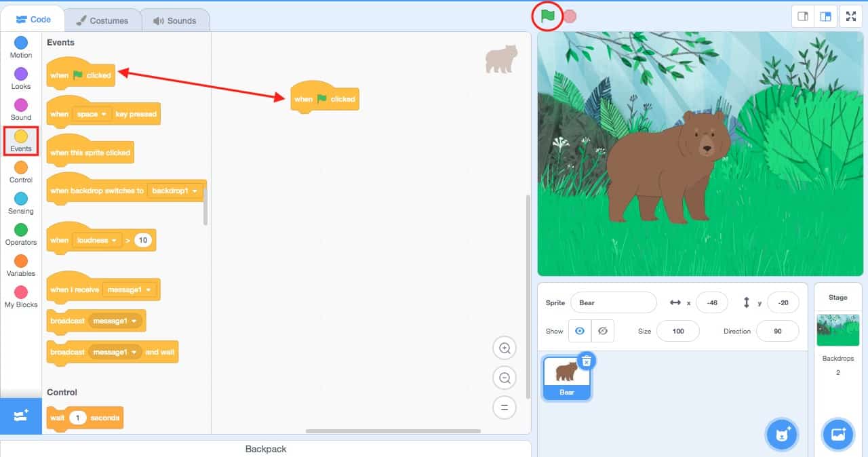The height and width of the screenshot is (457, 868).
Task: Zoom out of the code workspace
Action: 505,378
